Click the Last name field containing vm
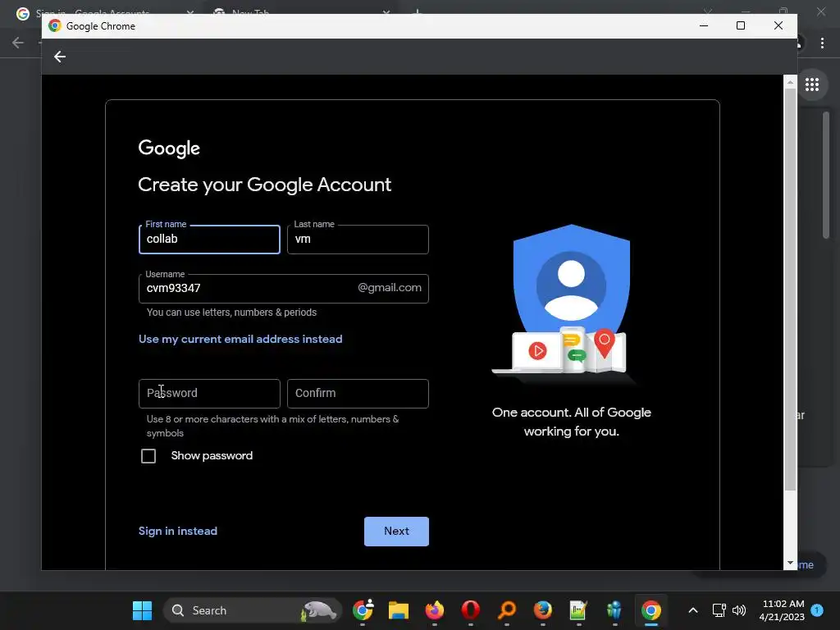The width and height of the screenshot is (840, 630). pyautogui.click(x=358, y=240)
